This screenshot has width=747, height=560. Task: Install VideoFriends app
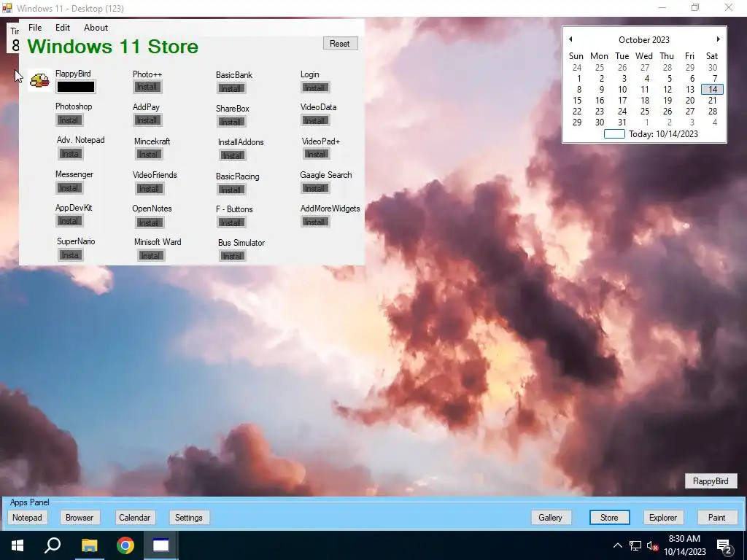click(x=149, y=189)
